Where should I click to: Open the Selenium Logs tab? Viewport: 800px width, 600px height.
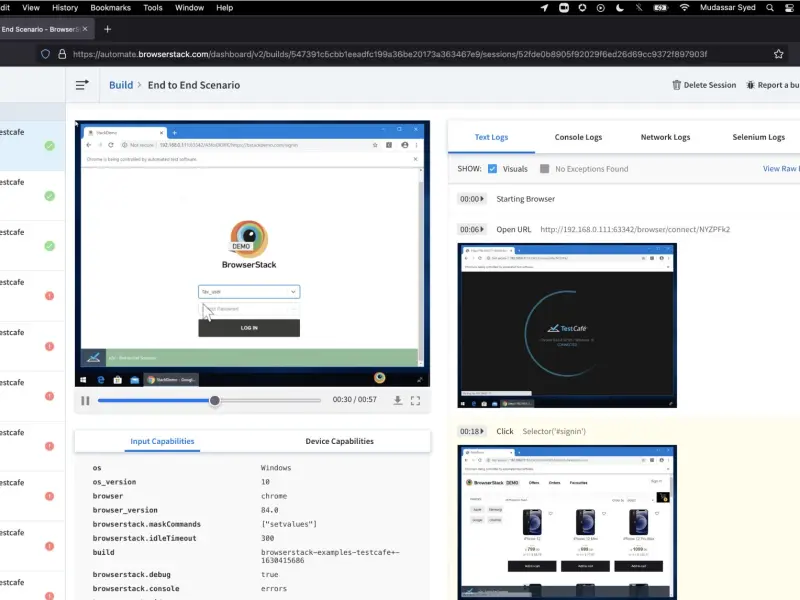758,137
